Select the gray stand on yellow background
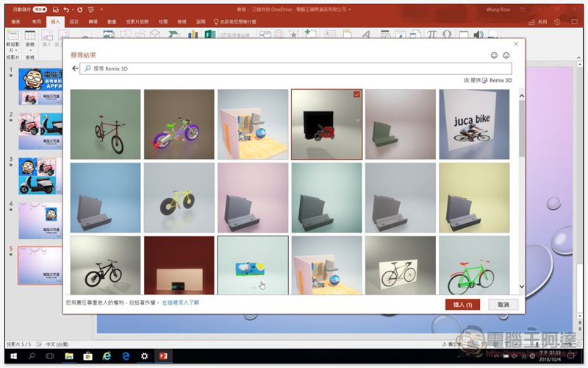588x368 pixels. pos(474,197)
